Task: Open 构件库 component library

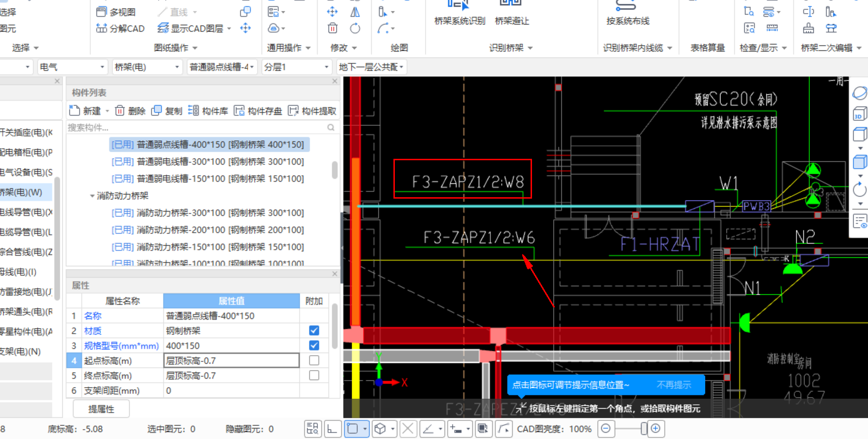Action: 208,110
